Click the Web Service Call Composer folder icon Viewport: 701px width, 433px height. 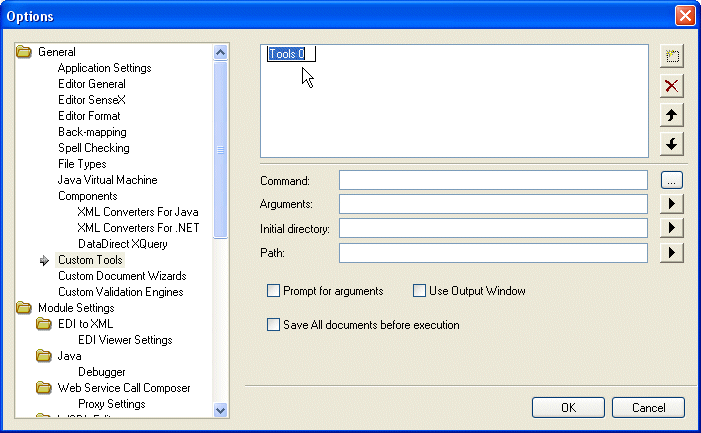(44, 388)
